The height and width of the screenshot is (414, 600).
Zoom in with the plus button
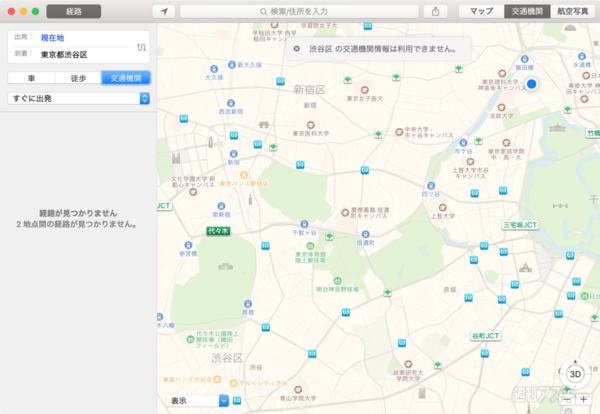click(x=583, y=399)
